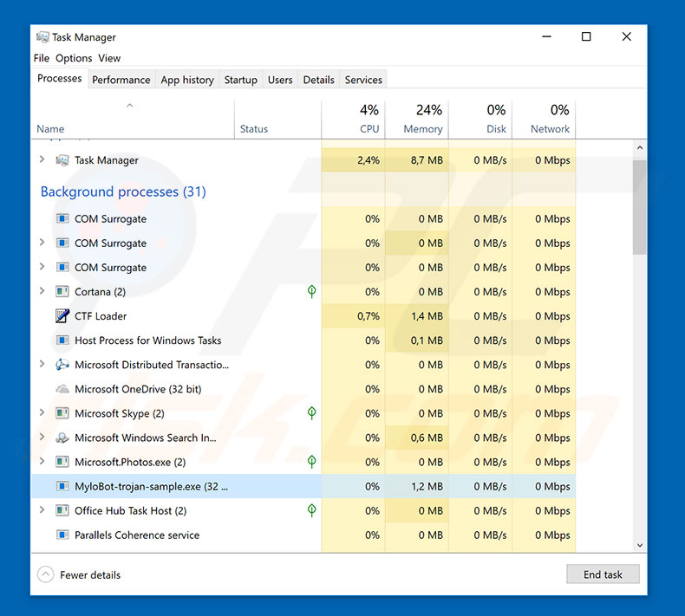
Task: Click the Fewer details circle arrow icon
Action: coord(46,574)
